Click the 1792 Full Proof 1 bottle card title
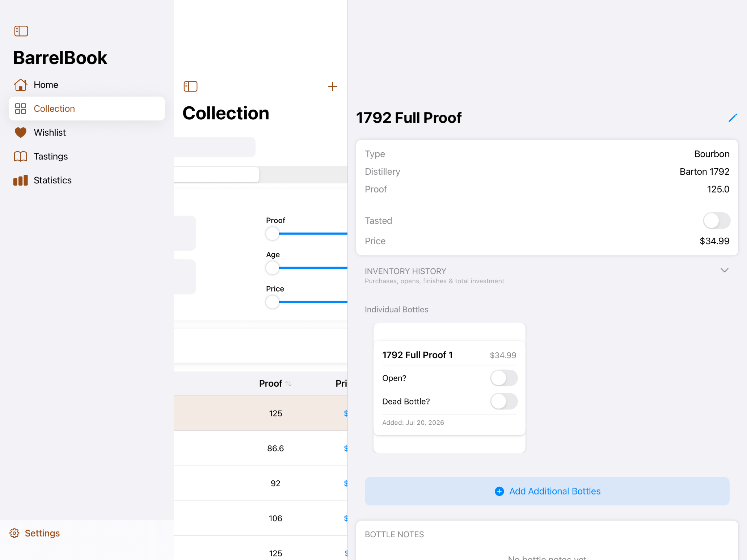The width and height of the screenshot is (747, 560). [417, 355]
